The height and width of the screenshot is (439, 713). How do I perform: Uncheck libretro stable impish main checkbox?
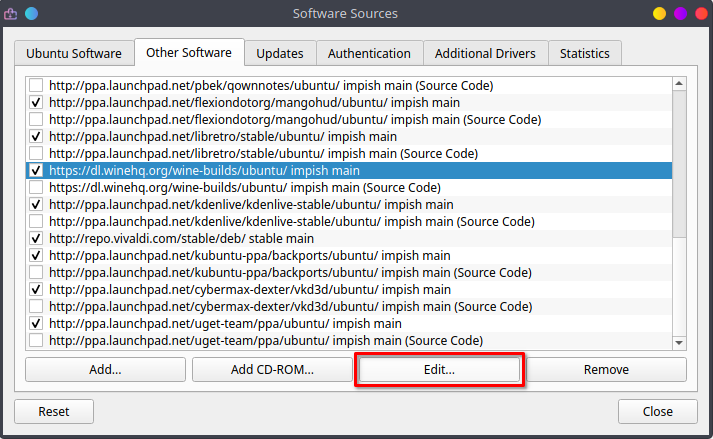[36, 136]
